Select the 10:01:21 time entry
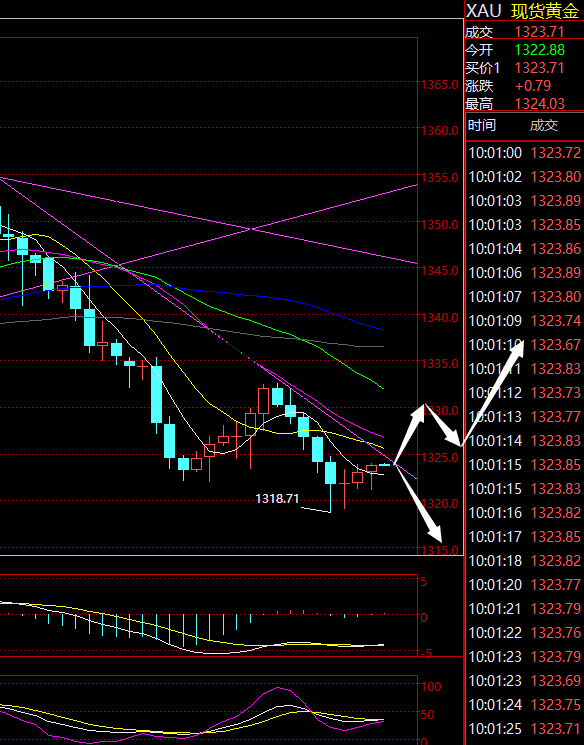Image resolution: width=584 pixels, height=745 pixels. tap(495, 609)
